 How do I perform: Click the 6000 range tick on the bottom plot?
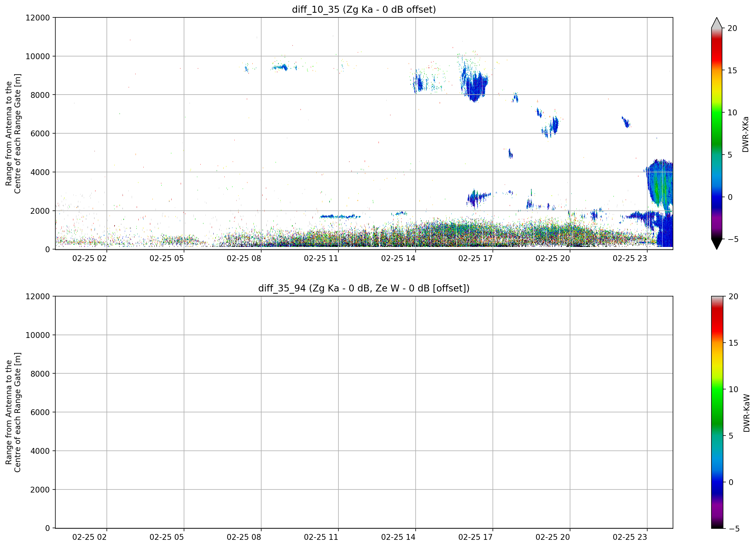coord(40,412)
